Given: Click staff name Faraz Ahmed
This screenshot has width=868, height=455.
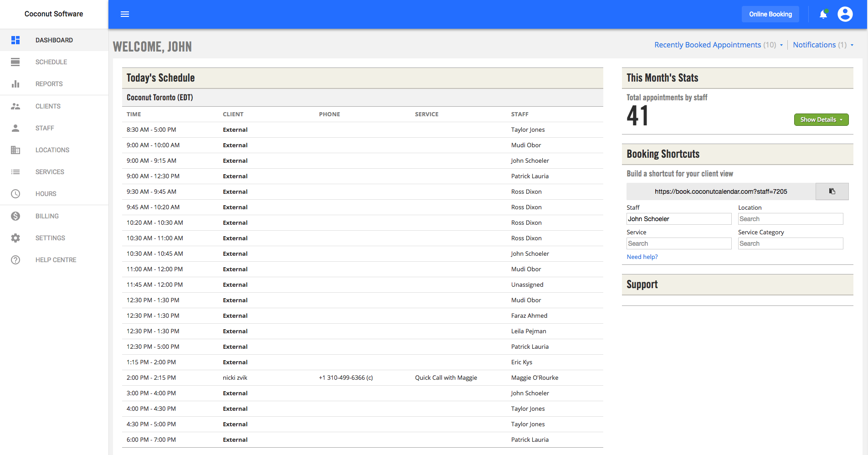Looking at the screenshot, I should pyautogui.click(x=529, y=315).
